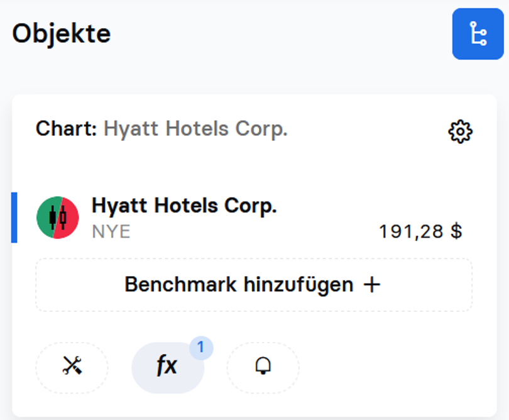Screen dimensions: 509x420
Task: Click the word hinzufügen in dashed box
Action: click(x=298, y=285)
